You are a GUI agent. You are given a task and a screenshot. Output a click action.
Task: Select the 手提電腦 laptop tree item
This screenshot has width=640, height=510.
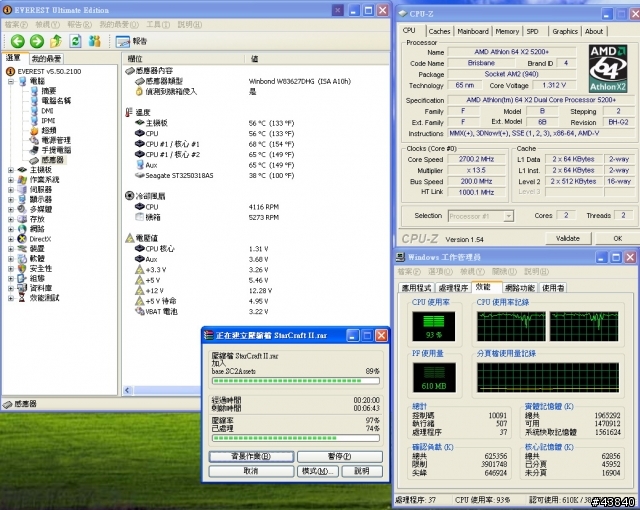51,150
